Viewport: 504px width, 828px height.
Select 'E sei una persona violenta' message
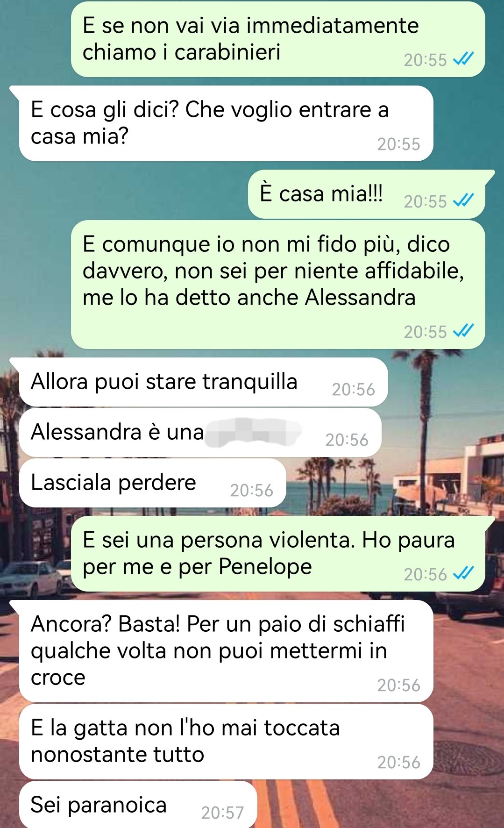point(278,554)
